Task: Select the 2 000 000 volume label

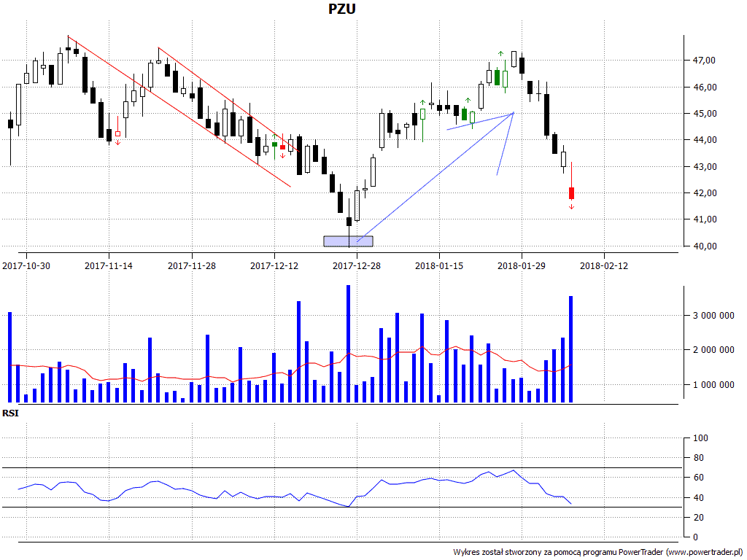Action: 713,350
